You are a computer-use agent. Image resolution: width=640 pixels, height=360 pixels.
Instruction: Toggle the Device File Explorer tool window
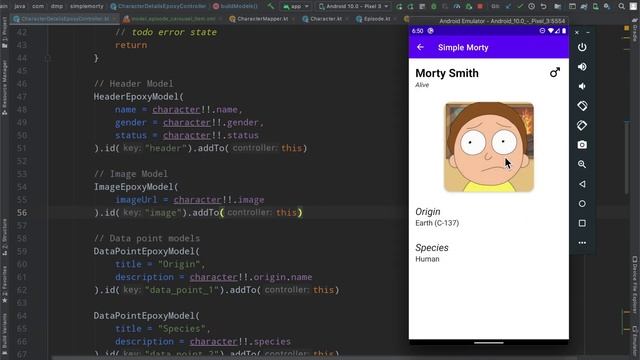635,285
